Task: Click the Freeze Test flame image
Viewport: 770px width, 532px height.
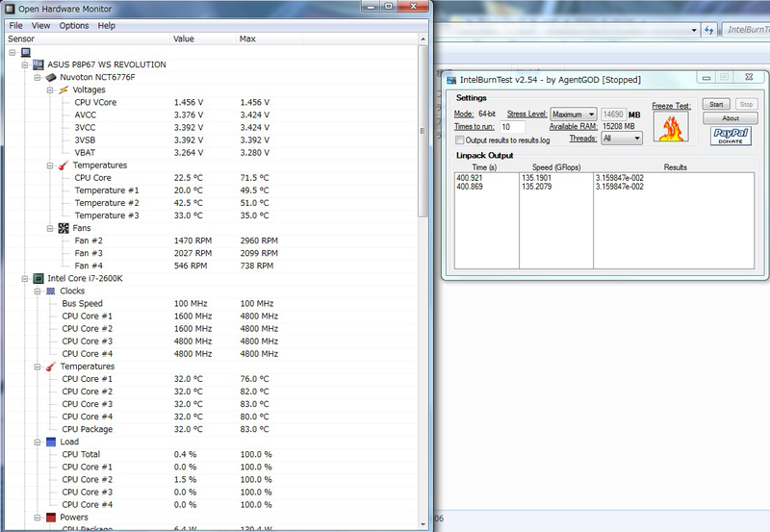Action: coord(671,127)
